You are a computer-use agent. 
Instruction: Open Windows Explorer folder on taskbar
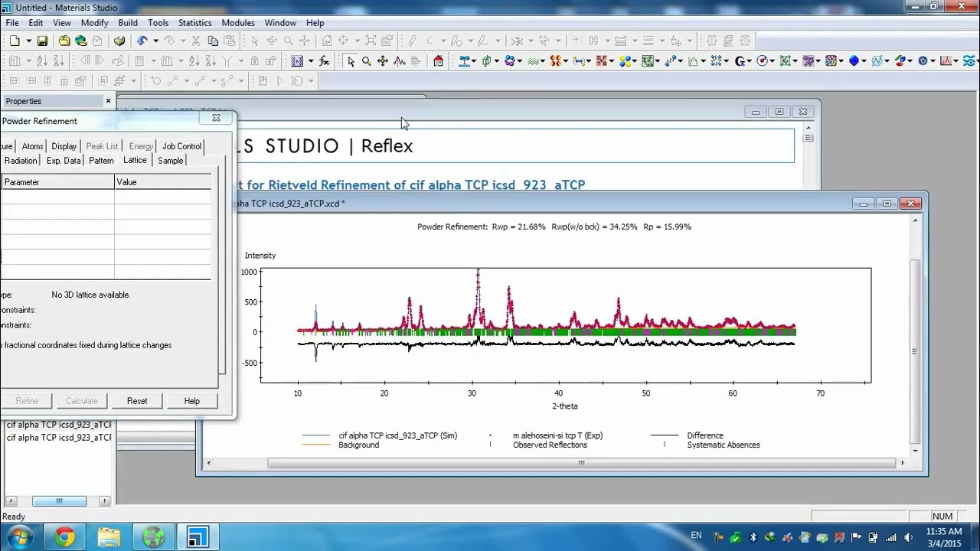click(109, 537)
